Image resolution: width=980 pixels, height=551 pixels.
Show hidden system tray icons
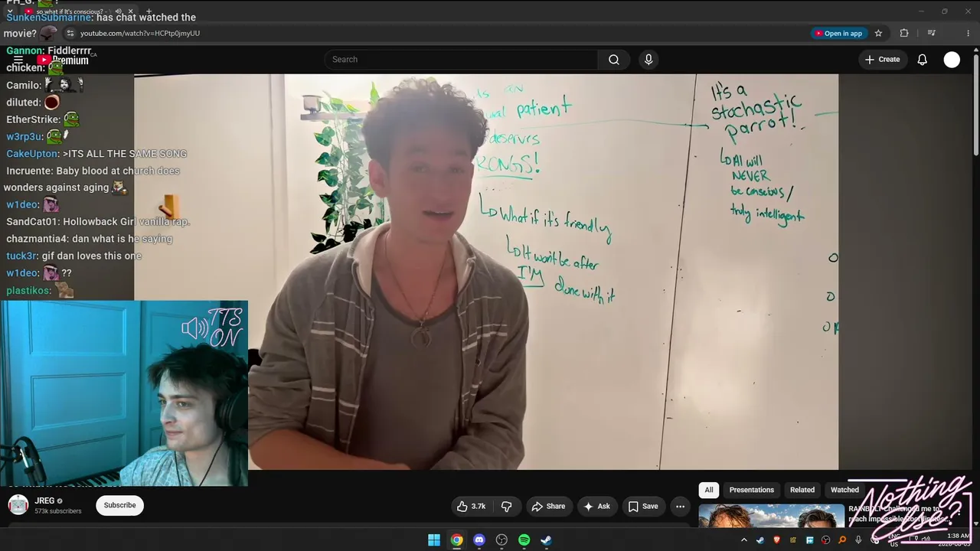pos(743,540)
